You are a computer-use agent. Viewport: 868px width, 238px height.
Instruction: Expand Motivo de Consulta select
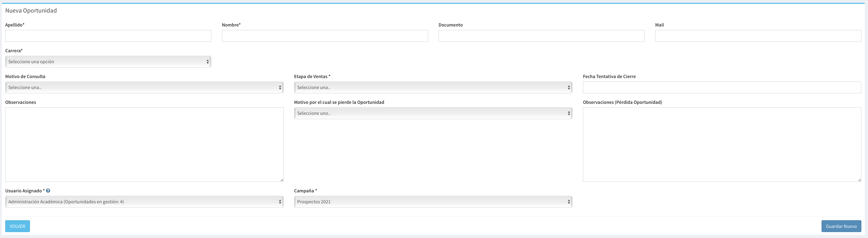pyautogui.click(x=144, y=87)
